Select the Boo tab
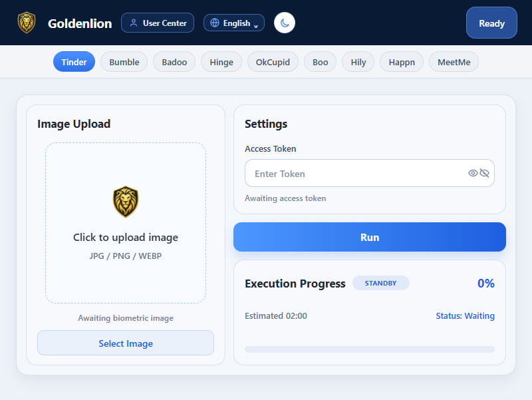Image resolution: width=532 pixels, height=400 pixels. [x=321, y=62]
